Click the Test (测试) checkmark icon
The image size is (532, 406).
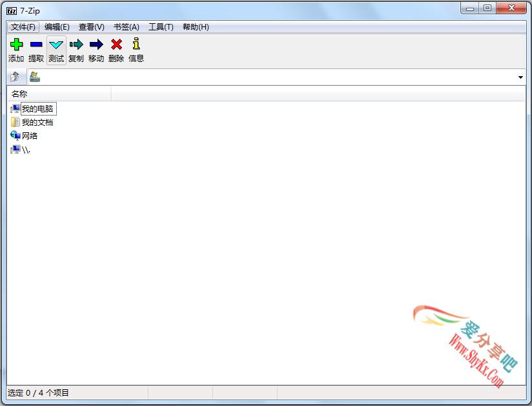(56, 45)
